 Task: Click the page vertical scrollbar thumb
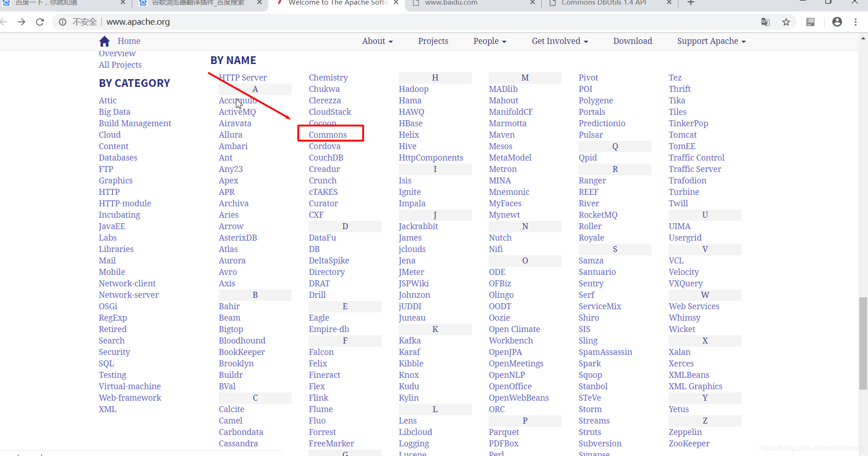863,343
